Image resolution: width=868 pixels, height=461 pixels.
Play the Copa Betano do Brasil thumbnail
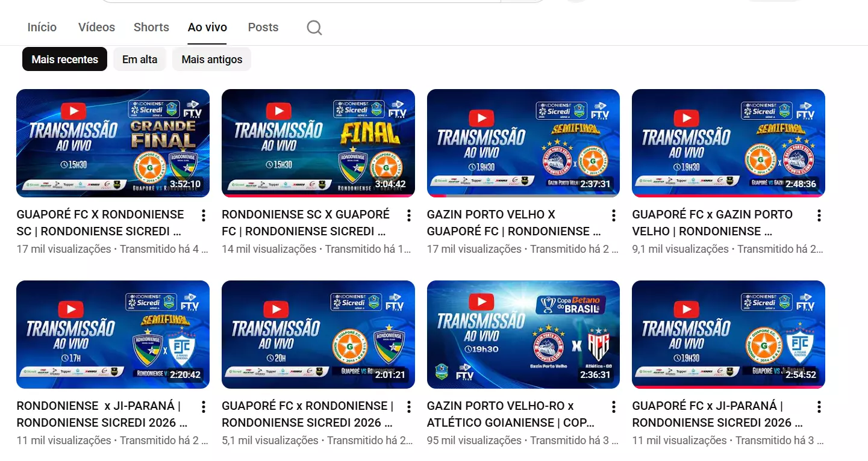tap(523, 335)
